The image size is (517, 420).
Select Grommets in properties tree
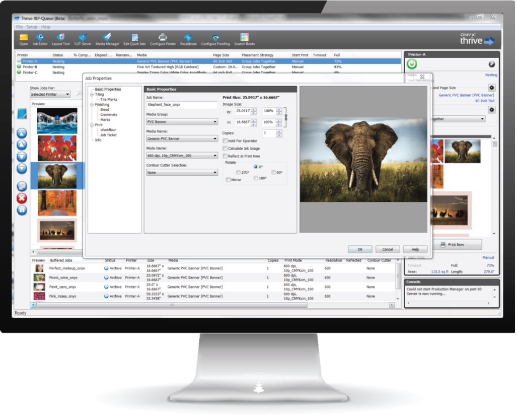[x=109, y=115]
